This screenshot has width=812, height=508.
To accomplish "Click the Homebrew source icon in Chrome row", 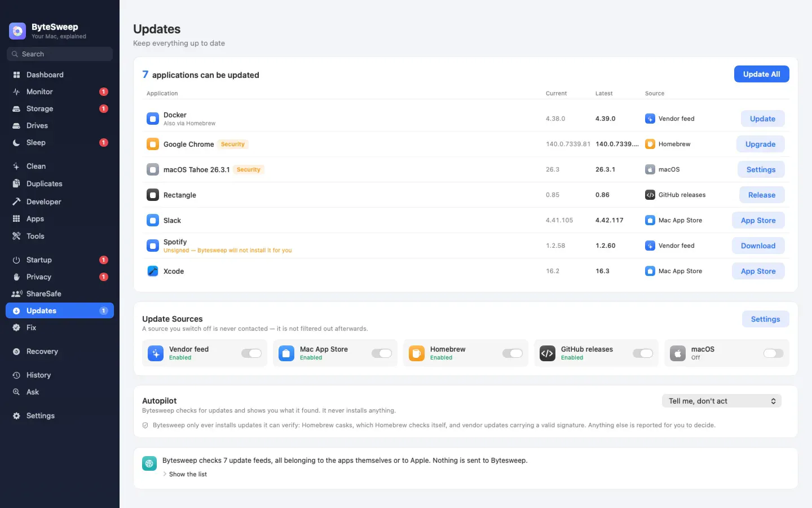I will coord(650,144).
